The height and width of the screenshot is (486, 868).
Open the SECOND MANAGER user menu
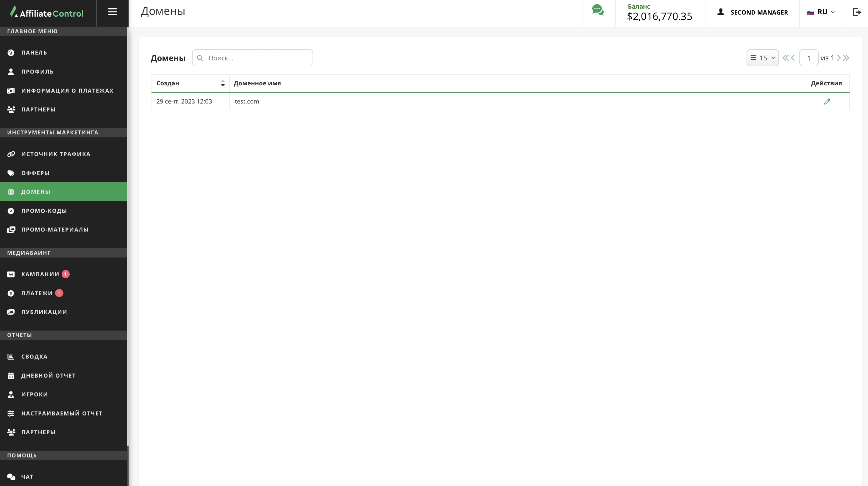tap(753, 12)
